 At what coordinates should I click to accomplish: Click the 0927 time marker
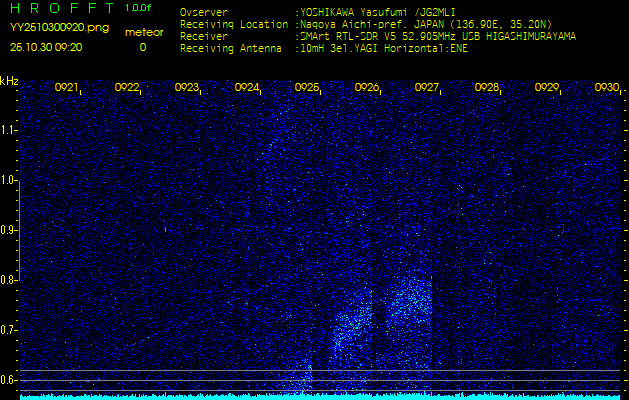426,87
